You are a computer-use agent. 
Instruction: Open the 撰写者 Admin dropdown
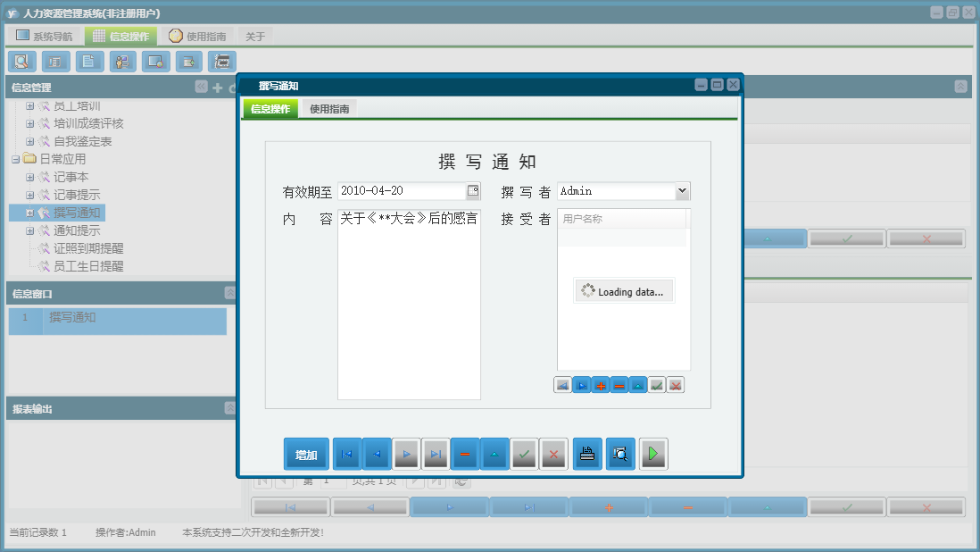683,190
